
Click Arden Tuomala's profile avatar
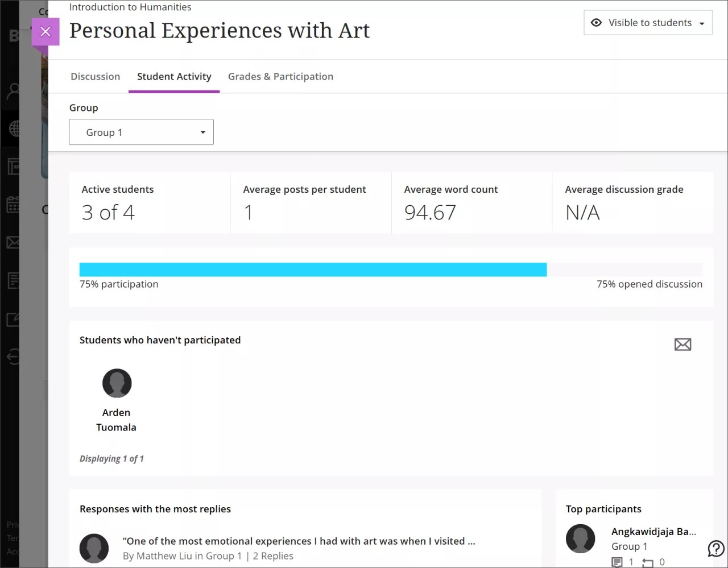pos(117,383)
